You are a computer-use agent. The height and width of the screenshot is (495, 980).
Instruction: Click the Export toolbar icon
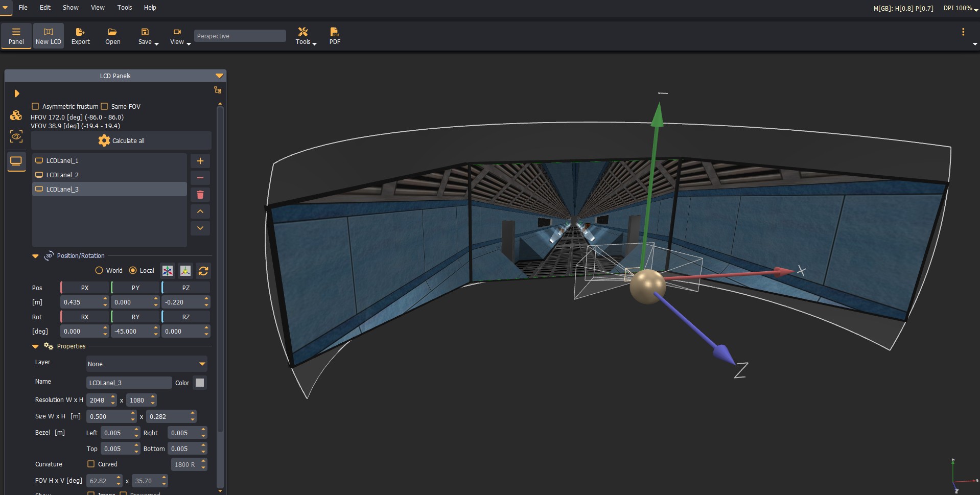80,36
